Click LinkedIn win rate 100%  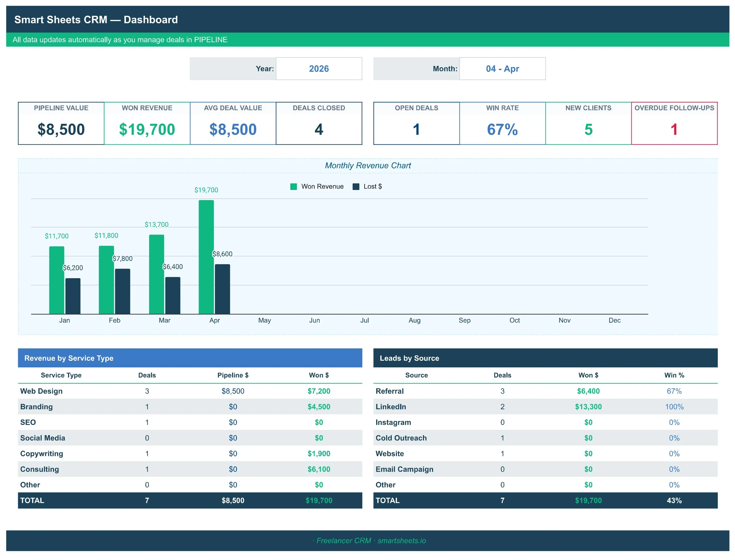coord(674,407)
